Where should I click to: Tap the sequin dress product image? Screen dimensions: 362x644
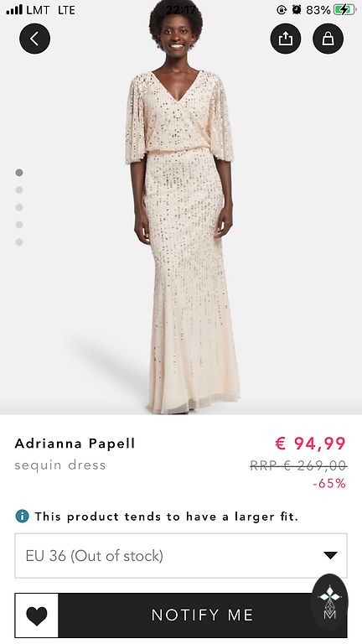pos(181,207)
